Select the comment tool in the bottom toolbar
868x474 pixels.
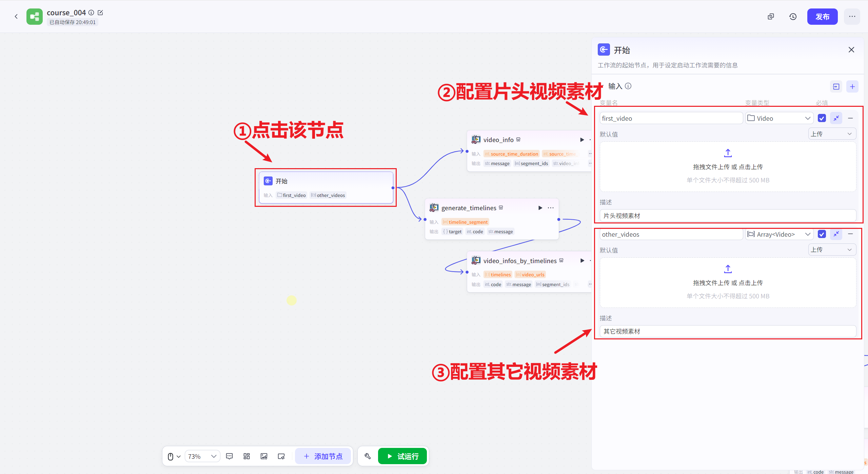point(229,456)
